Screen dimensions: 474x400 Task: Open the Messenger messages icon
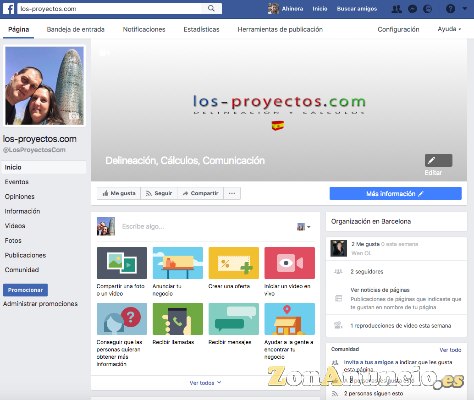(x=412, y=9)
